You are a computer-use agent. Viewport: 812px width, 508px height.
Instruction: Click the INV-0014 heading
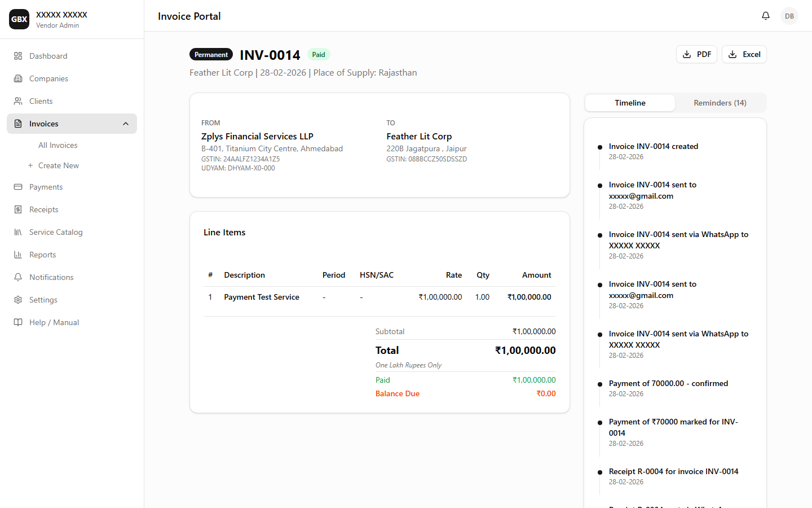[x=270, y=55]
